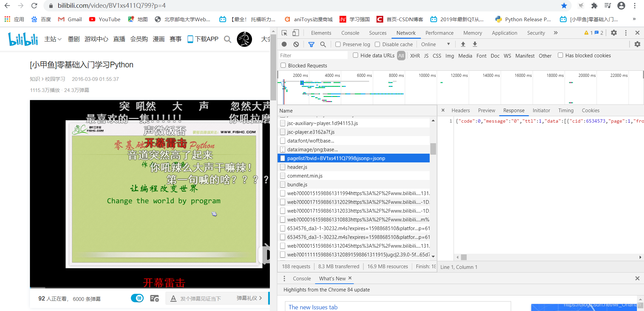The width and height of the screenshot is (644, 311).
Task: Open the drawer three-dot menu beside Console
Action: click(284, 278)
